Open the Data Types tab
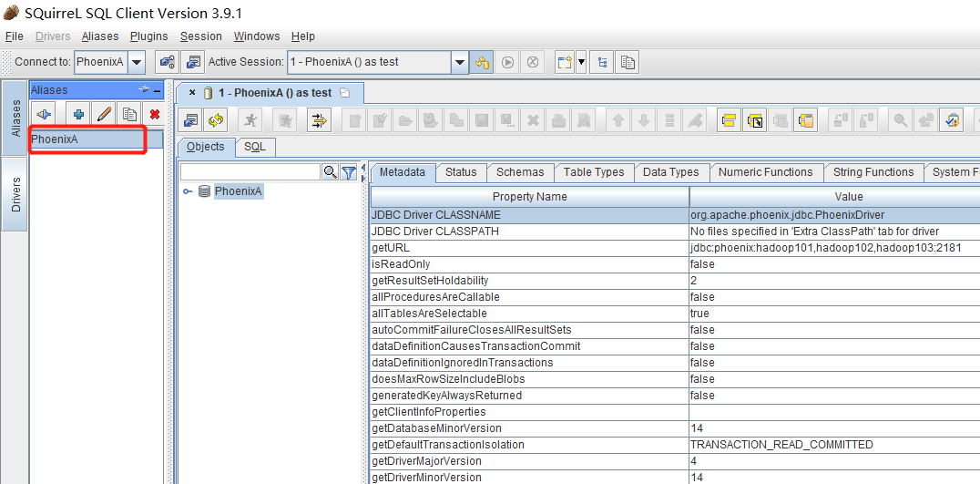The image size is (980, 484). [671, 172]
